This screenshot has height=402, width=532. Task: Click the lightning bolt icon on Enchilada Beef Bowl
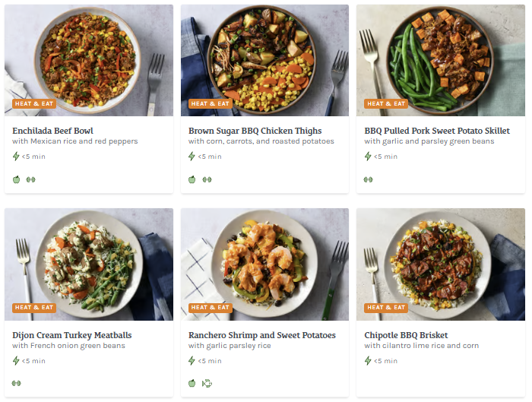tap(16, 157)
